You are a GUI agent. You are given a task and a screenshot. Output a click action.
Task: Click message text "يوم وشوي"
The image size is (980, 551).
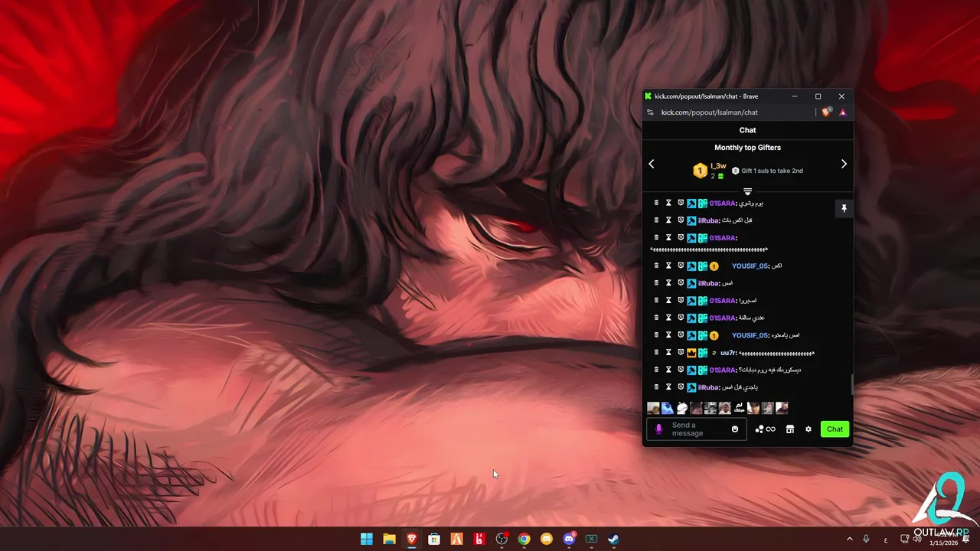(752, 204)
